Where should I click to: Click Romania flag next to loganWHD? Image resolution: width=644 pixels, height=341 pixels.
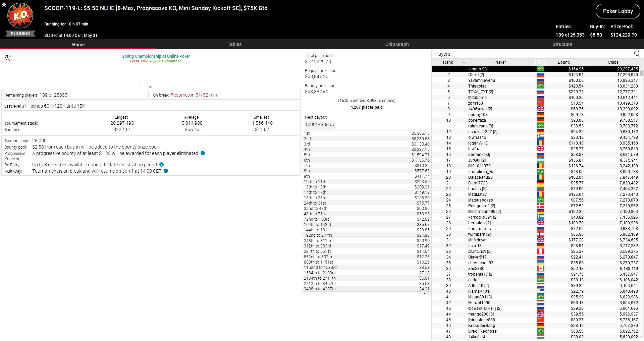540,143
